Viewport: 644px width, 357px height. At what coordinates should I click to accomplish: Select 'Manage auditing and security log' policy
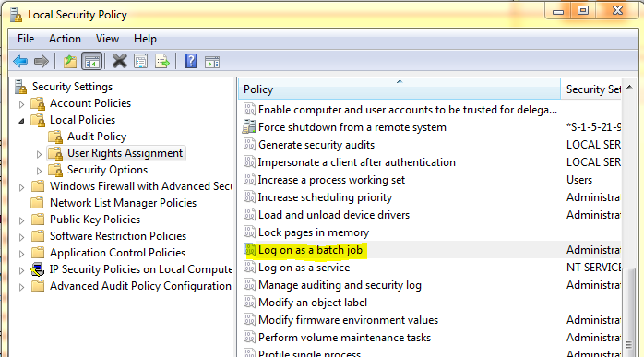coord(340,285)
